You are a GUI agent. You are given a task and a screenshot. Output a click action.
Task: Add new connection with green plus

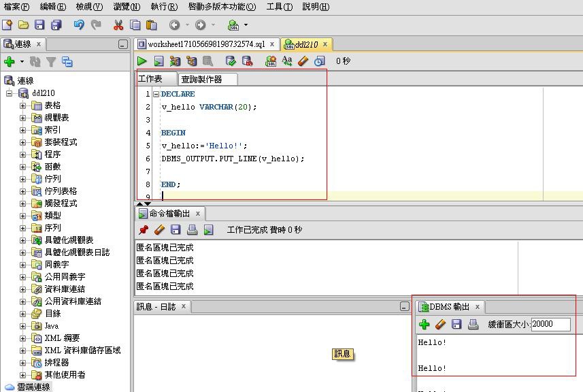10,61
